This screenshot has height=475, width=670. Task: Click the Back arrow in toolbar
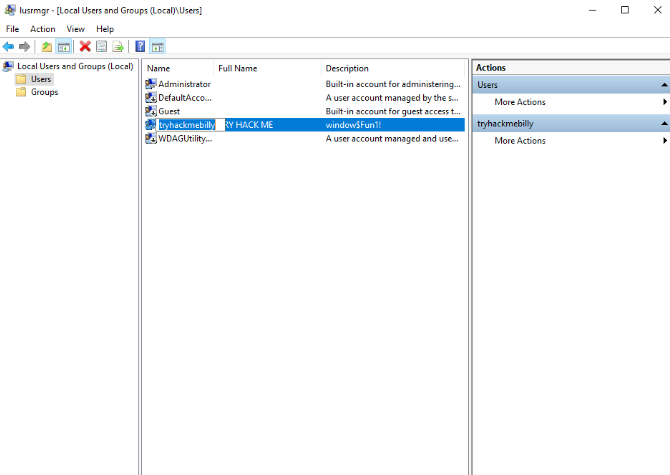9,46
